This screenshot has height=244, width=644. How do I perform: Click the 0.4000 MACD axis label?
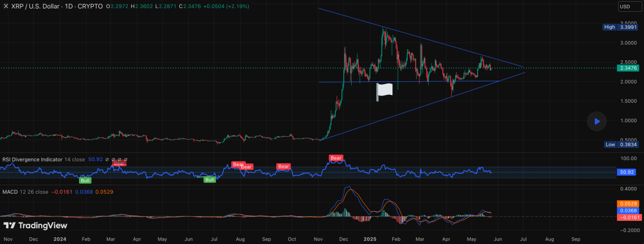point(628,189)
